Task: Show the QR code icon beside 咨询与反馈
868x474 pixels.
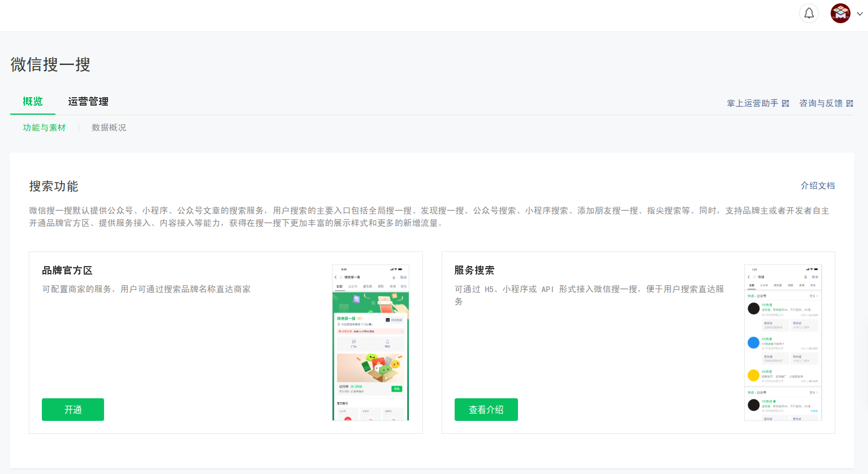Action: pos(849,103)
